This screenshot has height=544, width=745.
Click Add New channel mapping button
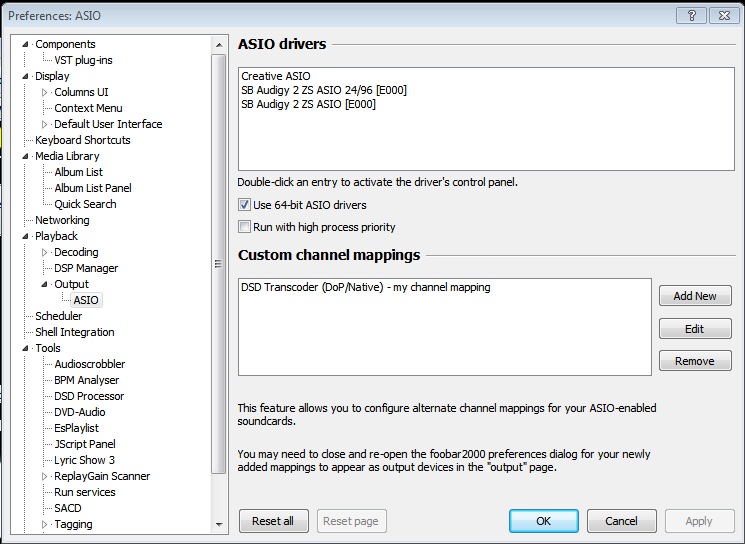coord(694,296)
